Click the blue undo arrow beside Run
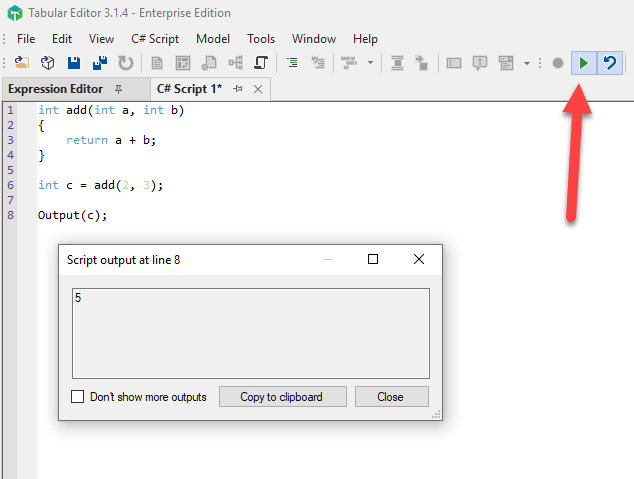The image size is (634, 479). point(607,63)
